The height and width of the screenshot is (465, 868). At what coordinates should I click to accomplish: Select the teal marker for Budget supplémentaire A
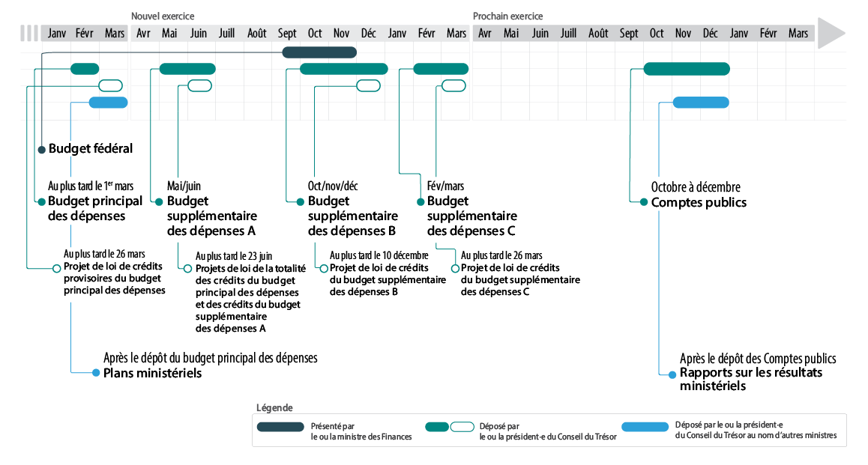[159, 201]
